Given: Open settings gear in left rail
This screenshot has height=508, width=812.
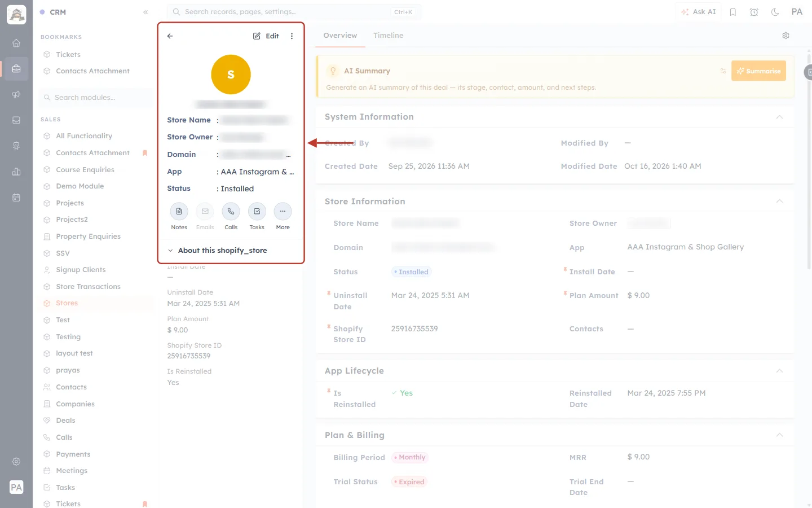Looking at the screenshot, I should tap(16, 462).
